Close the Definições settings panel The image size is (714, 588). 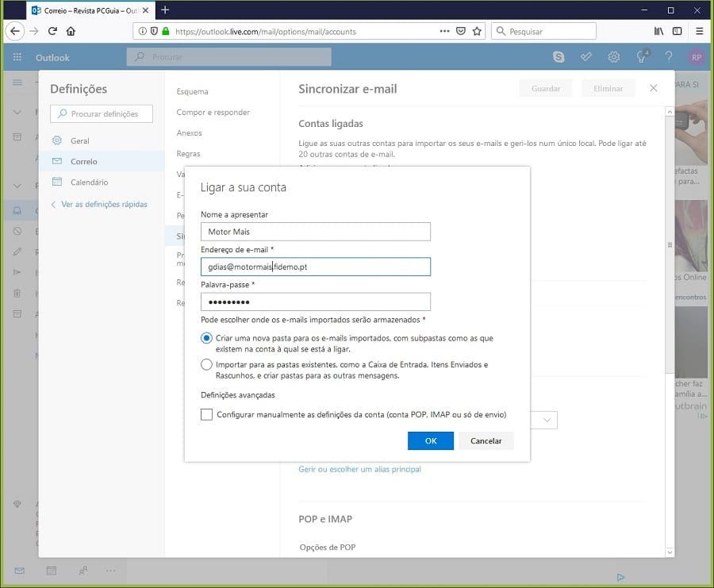[x=653, y=88]
